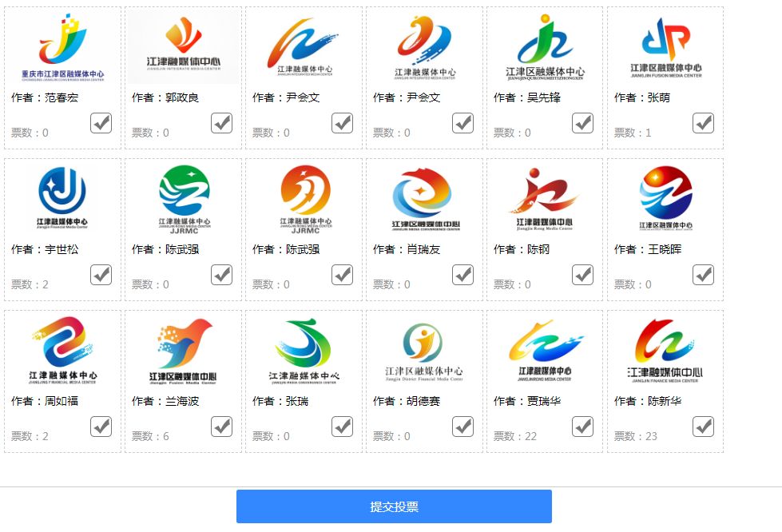Open 宇世松's blue circular J logo

coord(62,198)
